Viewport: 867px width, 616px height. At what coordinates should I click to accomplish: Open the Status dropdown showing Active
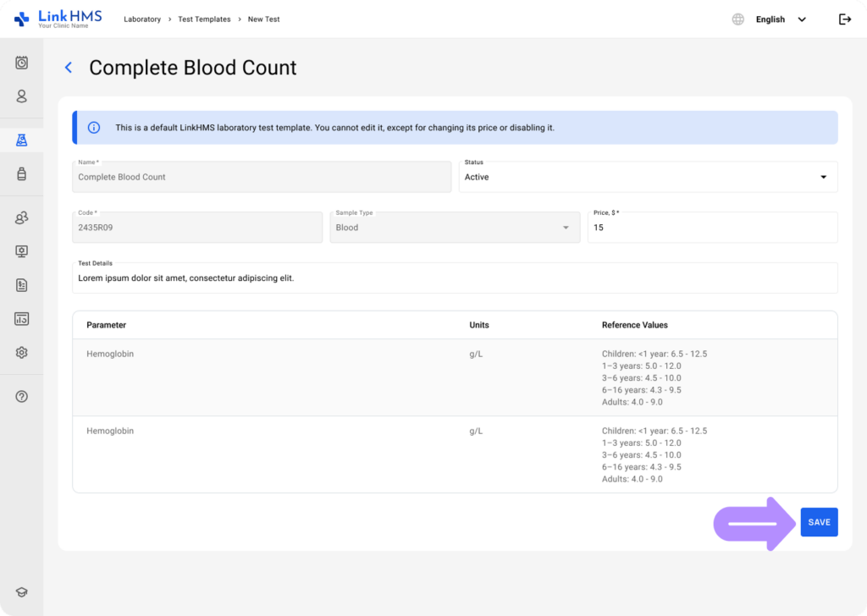(x=648, y=177)
